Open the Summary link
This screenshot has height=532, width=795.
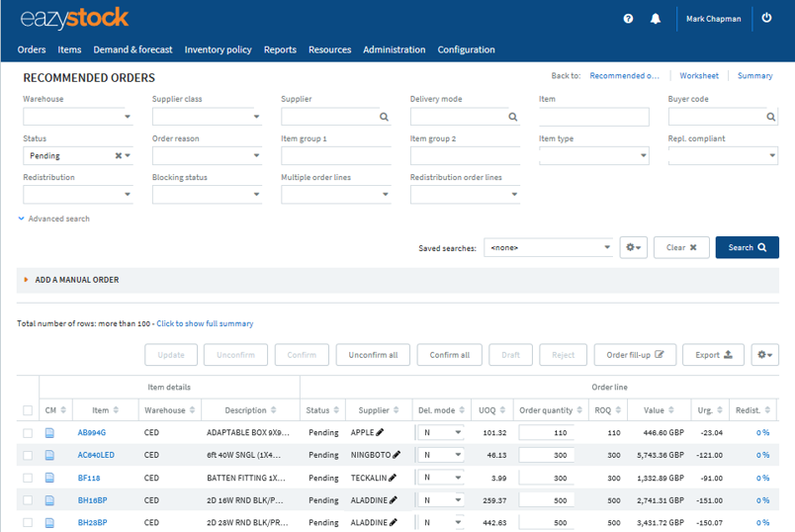click(x=754, y=75)
